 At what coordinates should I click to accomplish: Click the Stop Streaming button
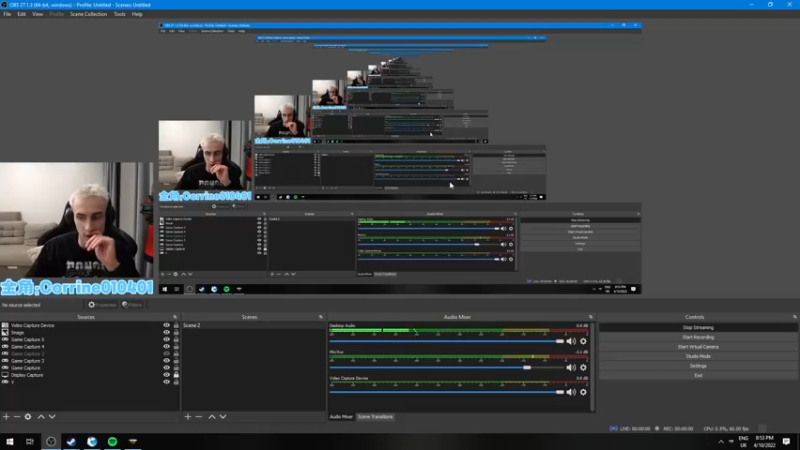pos(698,328)
